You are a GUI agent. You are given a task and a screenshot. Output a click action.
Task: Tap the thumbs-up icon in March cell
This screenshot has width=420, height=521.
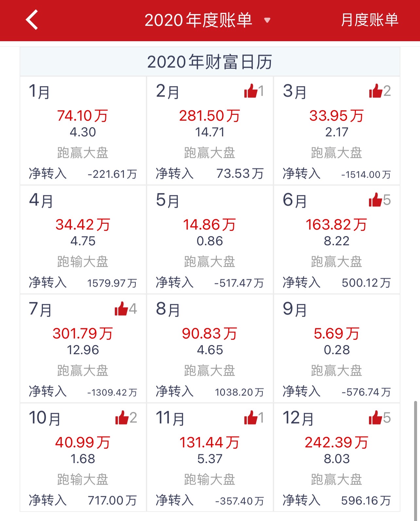tap(376, 91)
